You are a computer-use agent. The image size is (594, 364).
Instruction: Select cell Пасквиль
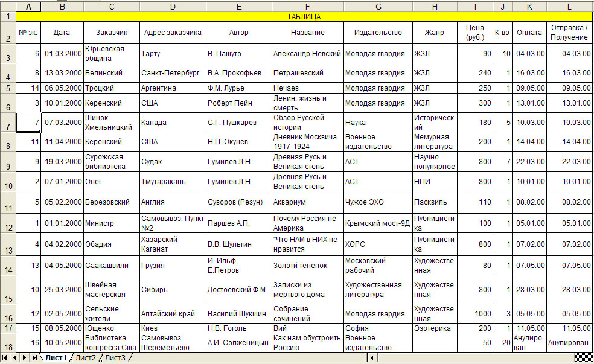click(x=435, y=202)
